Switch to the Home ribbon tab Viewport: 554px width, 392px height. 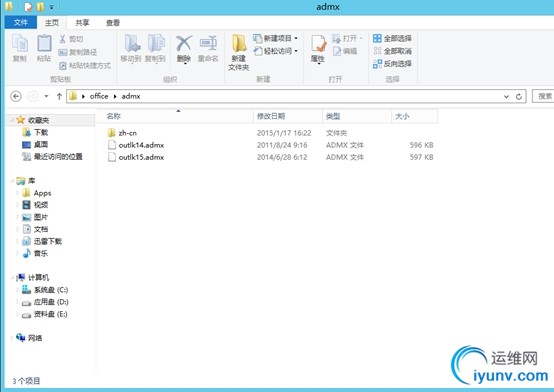point(52,23)
